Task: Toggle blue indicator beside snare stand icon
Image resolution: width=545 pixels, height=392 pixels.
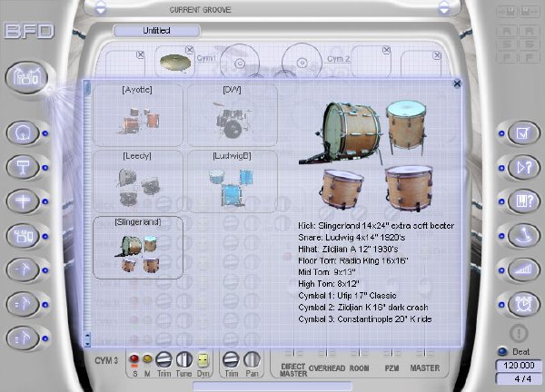Action: [45, 167]
